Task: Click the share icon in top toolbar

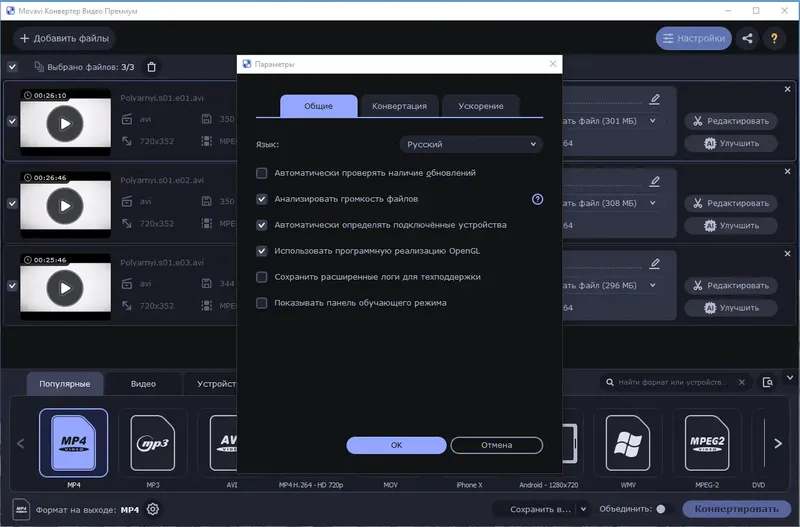Action: click(747, 38)
